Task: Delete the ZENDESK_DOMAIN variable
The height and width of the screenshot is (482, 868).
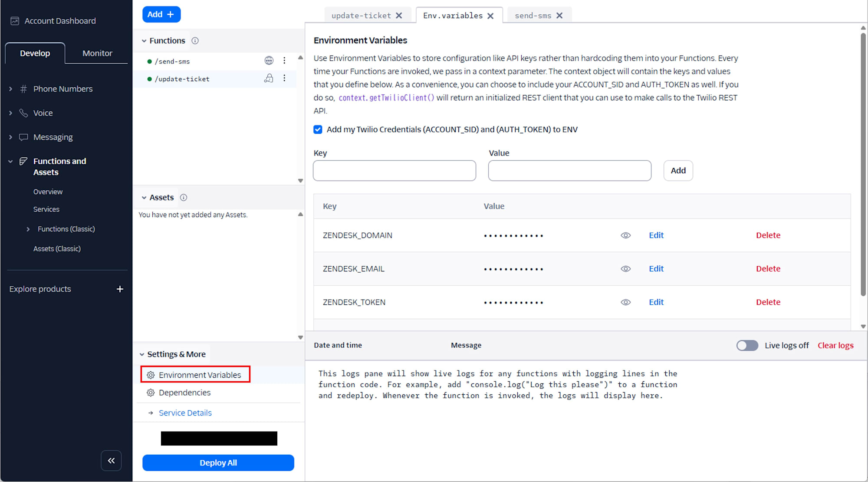Action: click(x=768, y=235)
